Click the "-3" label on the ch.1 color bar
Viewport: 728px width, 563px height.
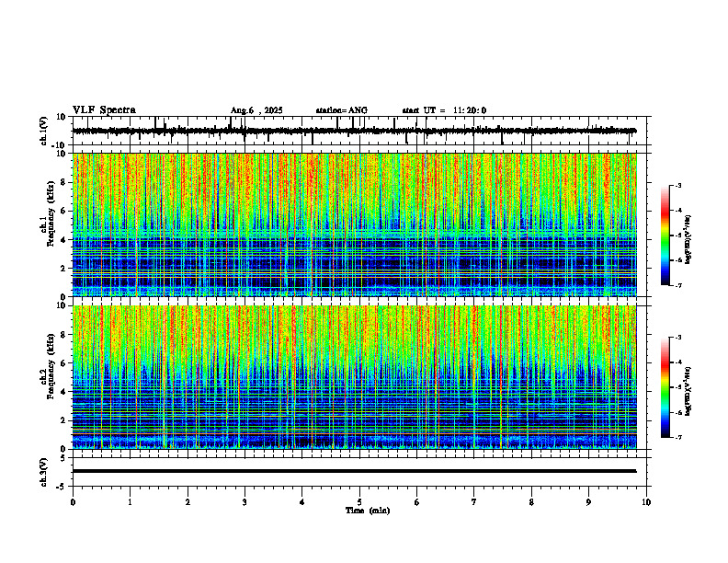pyautogui.click(x=678, y=185)
